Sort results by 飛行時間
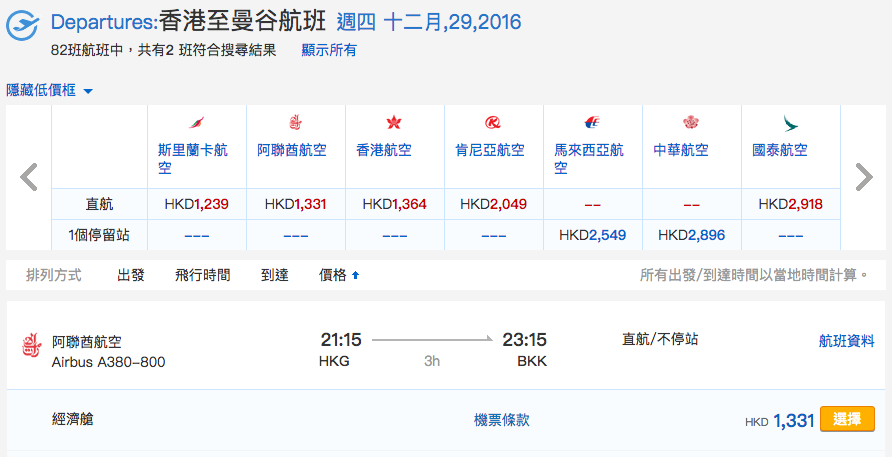892x457 pixels. 203,275
